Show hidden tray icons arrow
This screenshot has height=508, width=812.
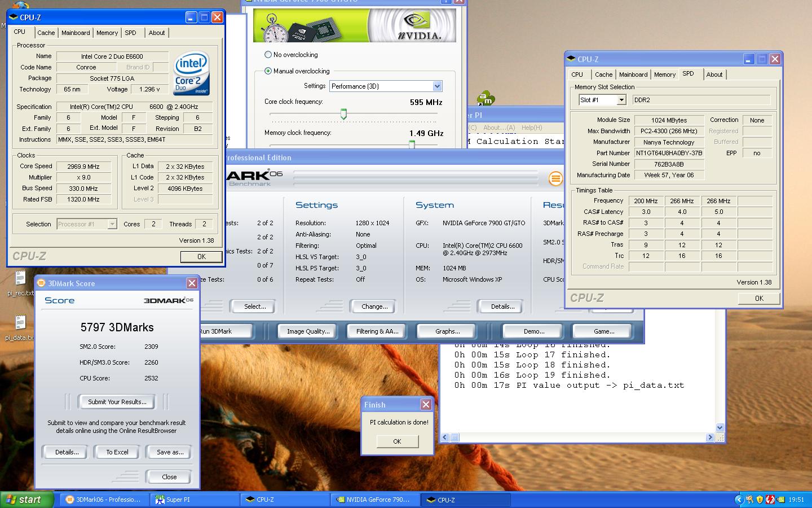pos(739,500)
